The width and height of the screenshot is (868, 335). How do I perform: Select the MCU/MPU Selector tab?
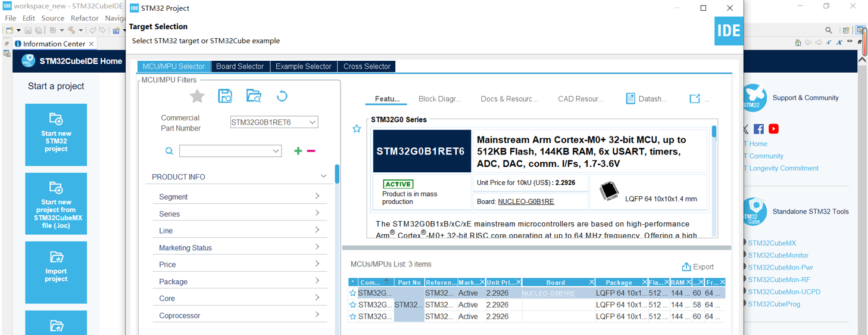[x=174, y=66]
